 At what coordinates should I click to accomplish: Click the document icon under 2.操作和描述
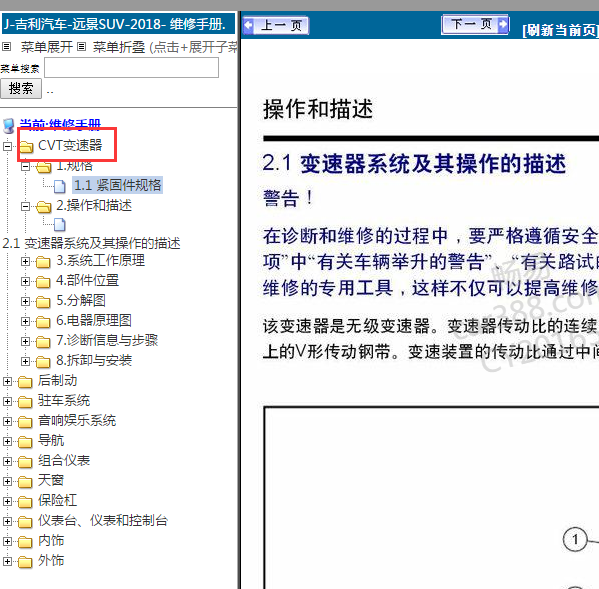60,225
